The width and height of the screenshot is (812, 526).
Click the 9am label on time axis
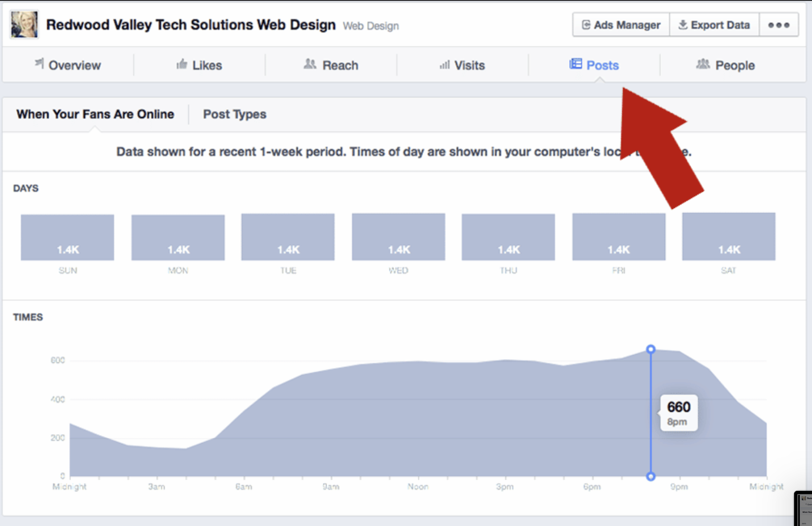coord(331,486)
